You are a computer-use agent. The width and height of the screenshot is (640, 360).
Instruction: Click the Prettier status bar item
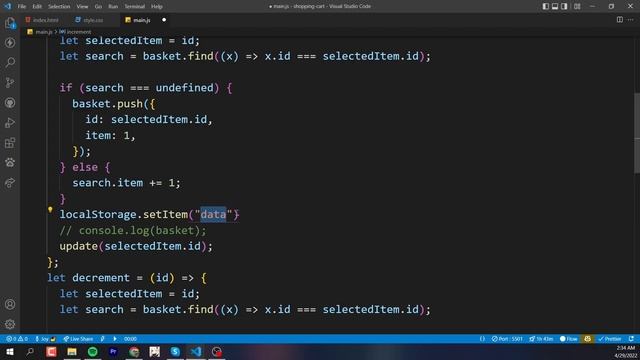pos(609,339)
